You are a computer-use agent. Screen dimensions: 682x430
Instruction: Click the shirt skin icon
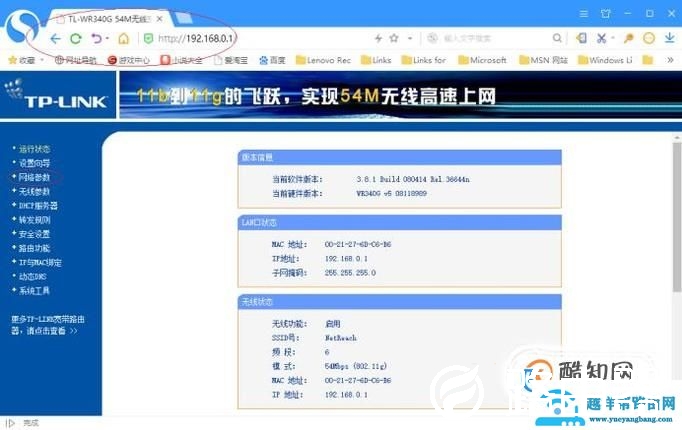pyautogui.click(x=605, y=13)
